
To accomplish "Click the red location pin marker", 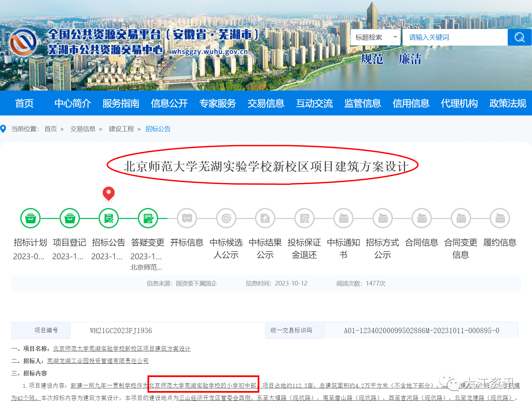I will point(109,194).
